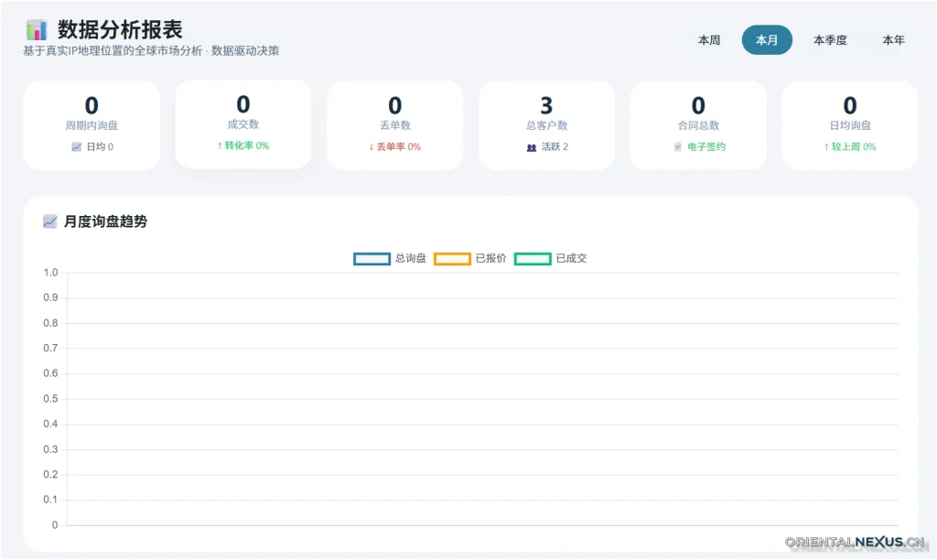The height and width of the screenshot is (560, 937).
Task: Open the 丢单数 stat card
Action: coord(395,125)
